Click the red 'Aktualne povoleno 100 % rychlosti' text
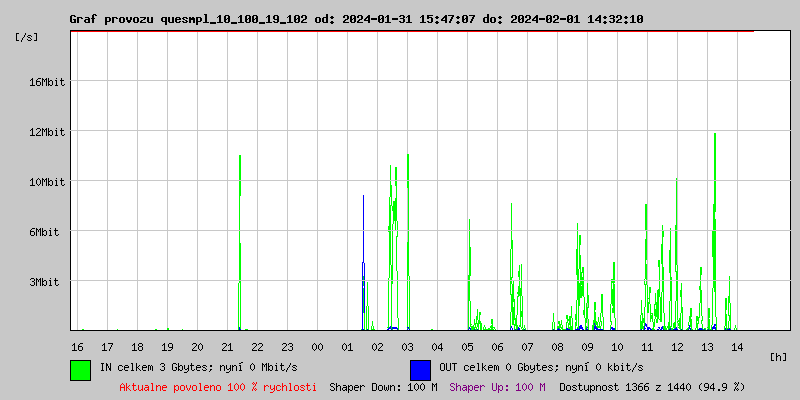This screenshot has width=800, height=400. click(218, 387)
